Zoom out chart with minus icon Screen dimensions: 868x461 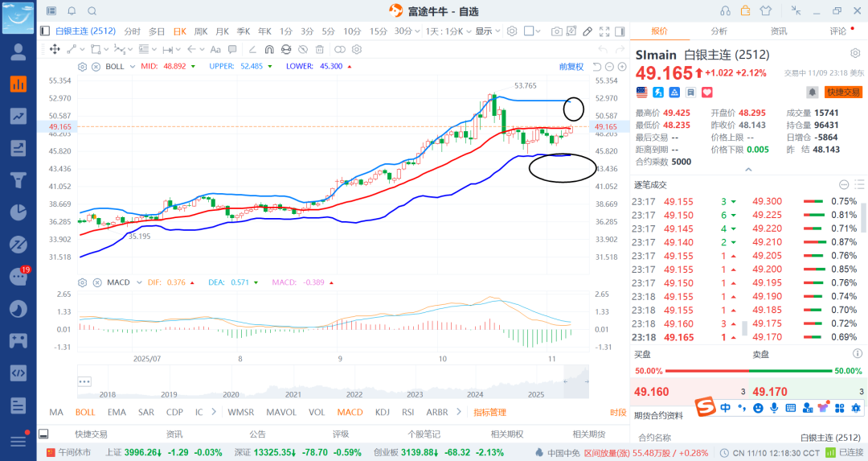point(609,67)
